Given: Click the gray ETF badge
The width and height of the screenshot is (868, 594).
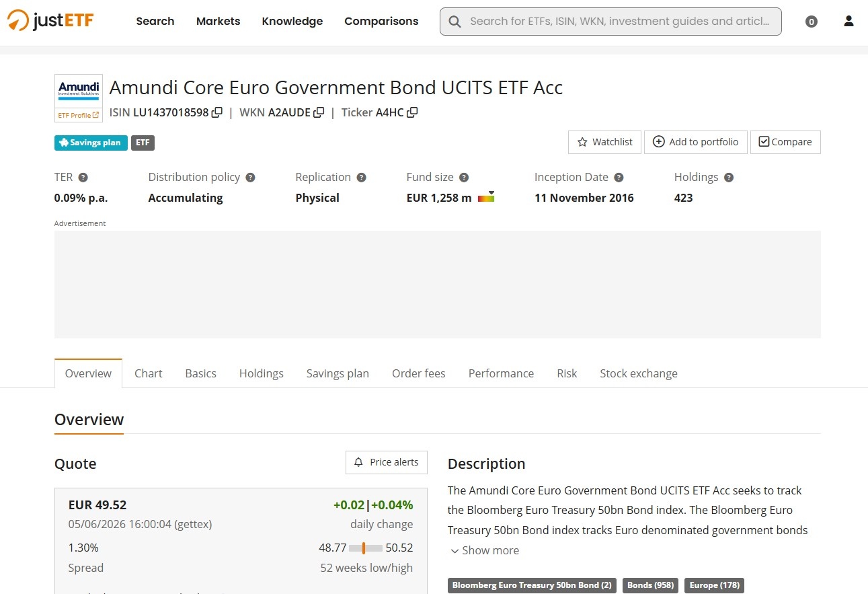Looking at the screenshot, I should (143, 143).
